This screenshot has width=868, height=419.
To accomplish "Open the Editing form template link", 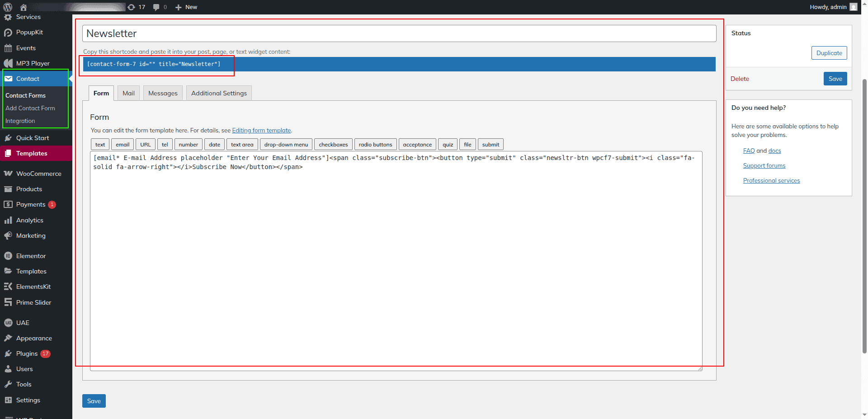I will [x=261, y=131].
